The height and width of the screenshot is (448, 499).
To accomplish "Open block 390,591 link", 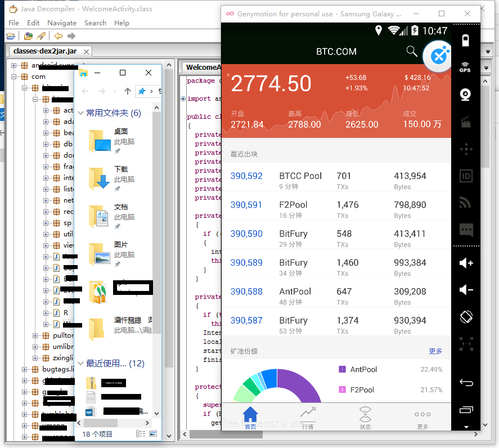I will tap(246, 205).
